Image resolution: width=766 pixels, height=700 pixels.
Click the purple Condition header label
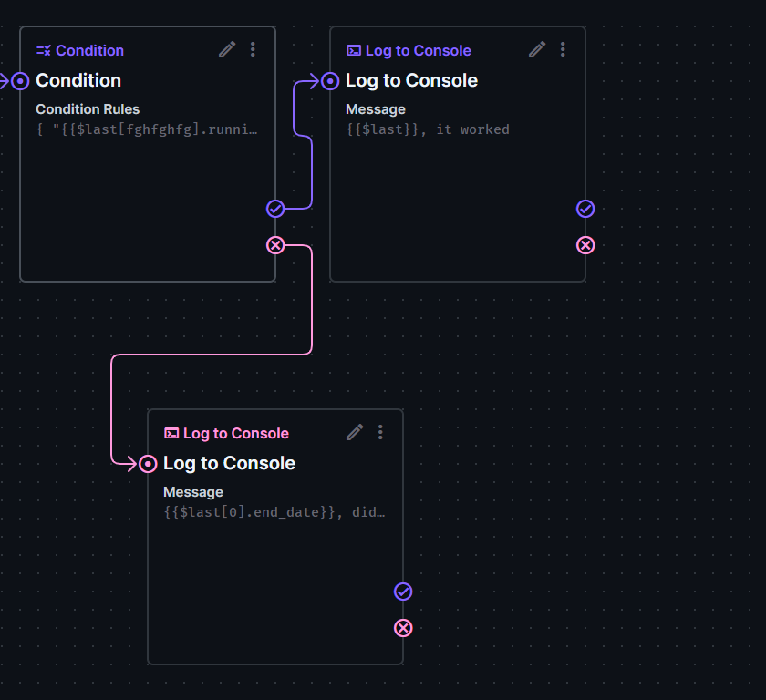pos(90,50)
